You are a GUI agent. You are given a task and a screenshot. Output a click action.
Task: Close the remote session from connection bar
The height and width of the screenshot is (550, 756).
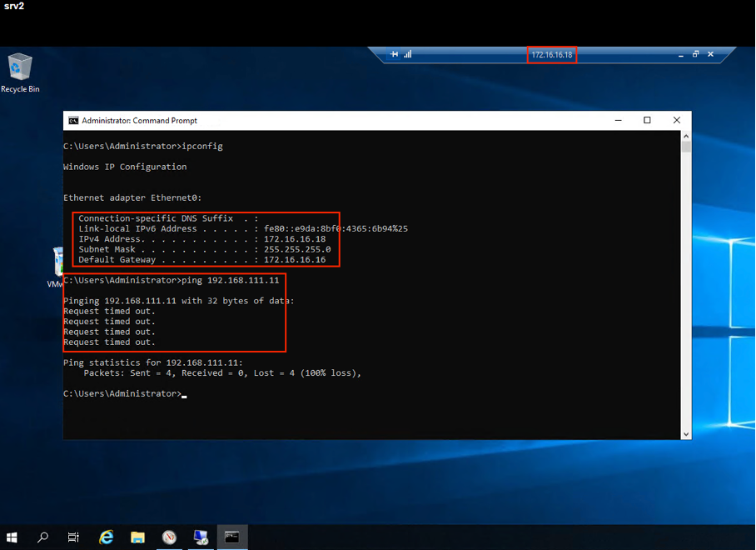coord(710,54)
